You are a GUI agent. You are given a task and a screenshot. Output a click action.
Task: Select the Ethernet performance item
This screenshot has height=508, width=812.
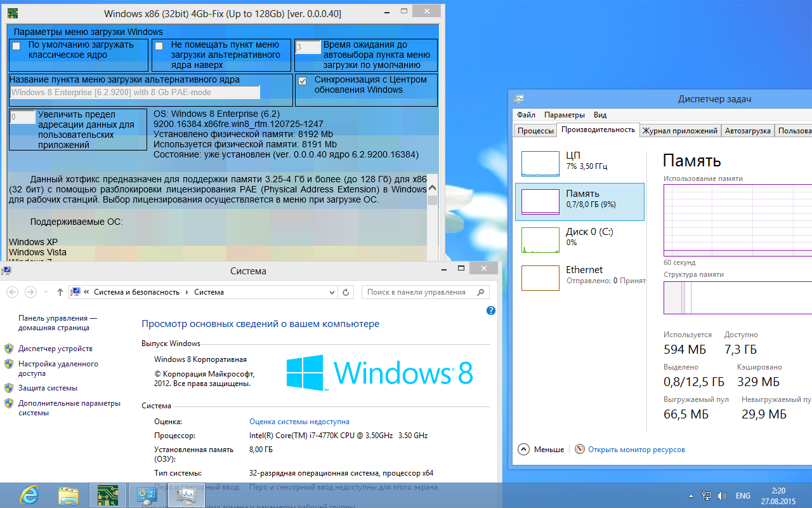[580, 277]
